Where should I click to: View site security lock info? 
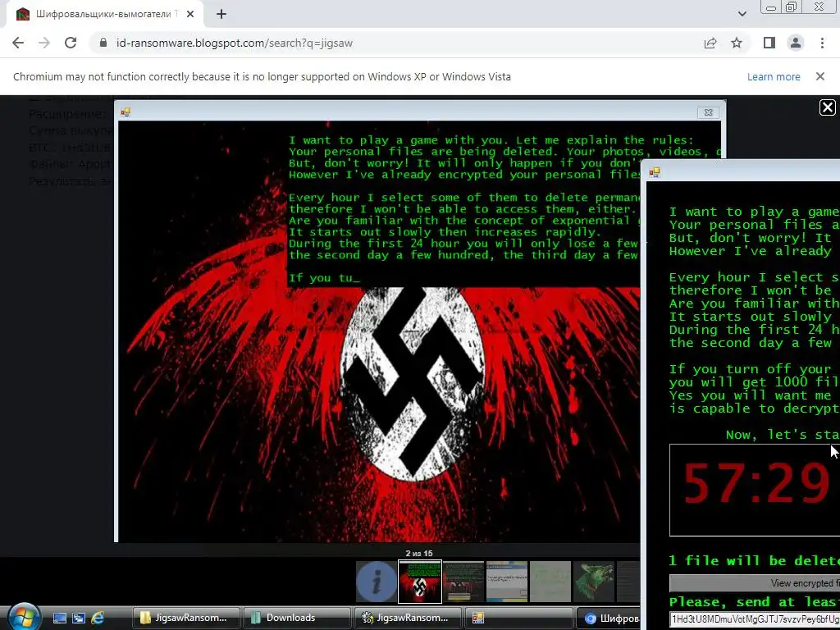coord(103,43)
